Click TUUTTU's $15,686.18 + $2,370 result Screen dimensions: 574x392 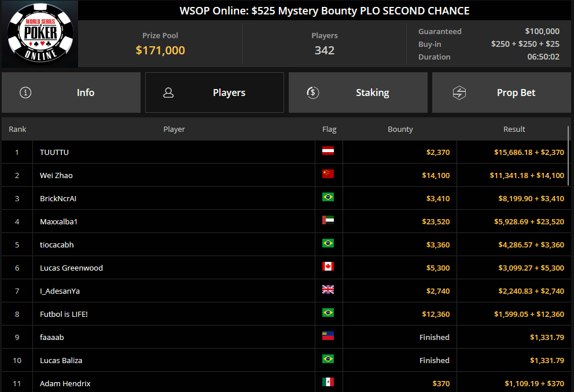click(x=529, y=152)
